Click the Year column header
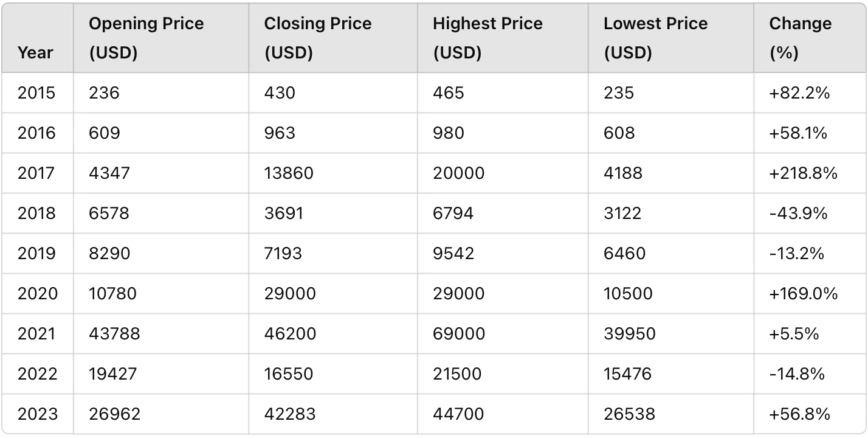The image size is (868, 438). pyautogui.click(x=36, y=53)
